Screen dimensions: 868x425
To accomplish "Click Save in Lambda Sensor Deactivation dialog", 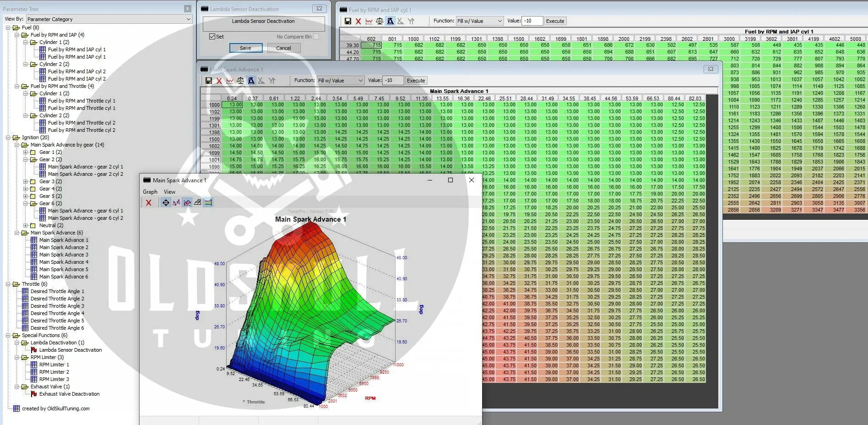I will click(245, 48).
